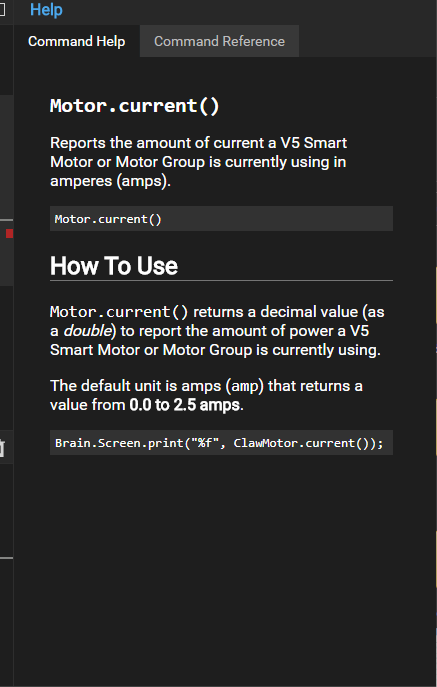Select the Command Help tab
This screenshot has height=687, width=437.
tap(77, 41)
